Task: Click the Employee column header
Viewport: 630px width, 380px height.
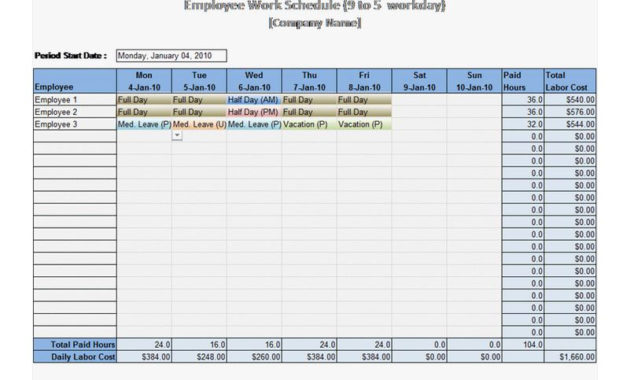Action: click(x=75, y=81)
